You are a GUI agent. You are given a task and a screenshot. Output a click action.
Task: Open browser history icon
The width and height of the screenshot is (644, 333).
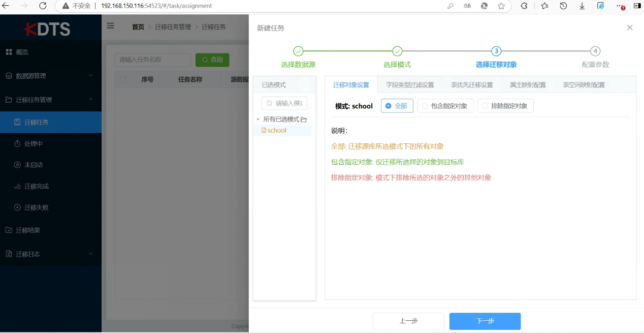coord(563,6)
